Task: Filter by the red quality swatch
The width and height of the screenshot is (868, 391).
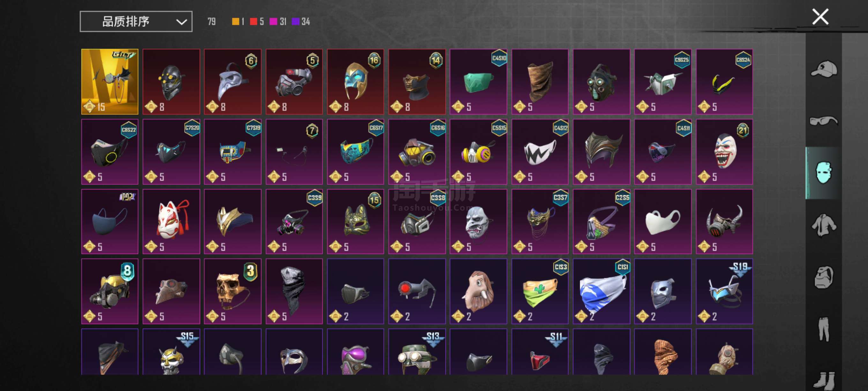Action: (253, 22)
